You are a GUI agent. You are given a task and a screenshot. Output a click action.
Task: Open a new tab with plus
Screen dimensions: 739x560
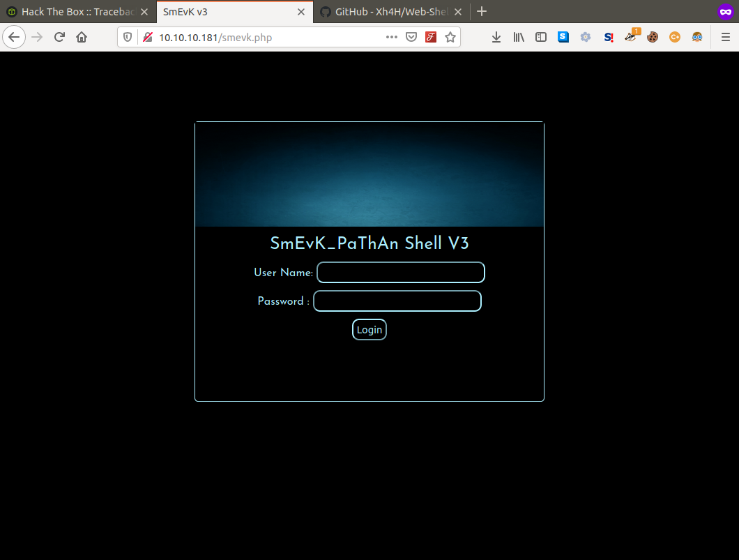pos(482,12)
